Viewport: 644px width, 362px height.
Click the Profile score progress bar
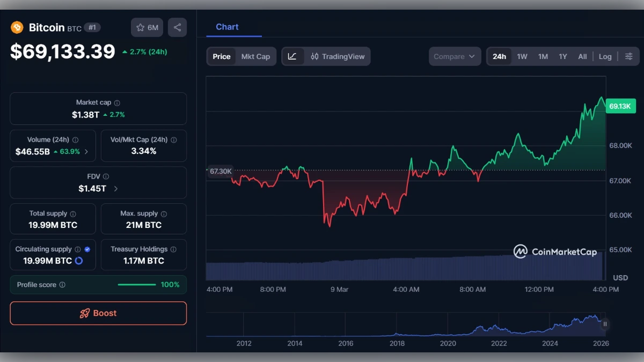[137, 285]
